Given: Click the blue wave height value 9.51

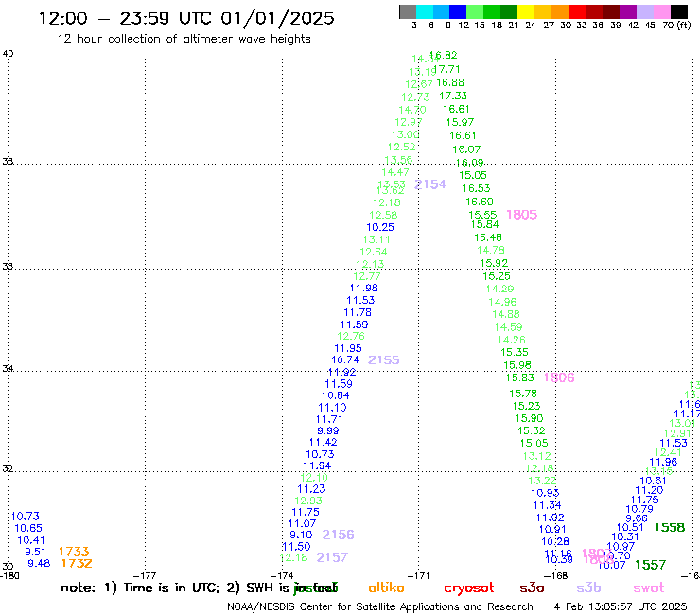Looking at the screenshot, I should [x=36, y=552].
